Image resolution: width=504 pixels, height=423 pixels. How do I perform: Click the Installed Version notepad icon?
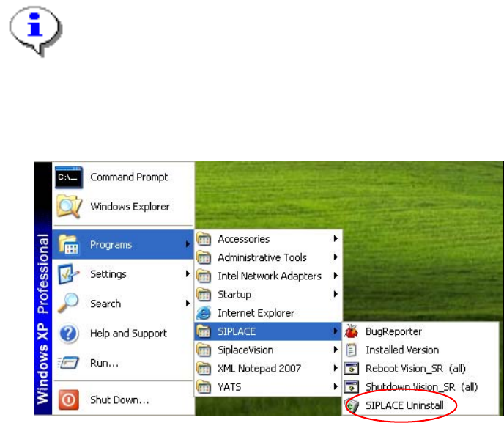(x=351, y=350)
